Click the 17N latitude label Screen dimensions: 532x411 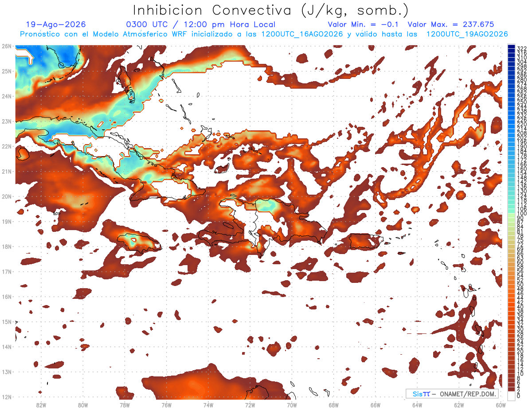pyautogui.click(x=7, y=271)
